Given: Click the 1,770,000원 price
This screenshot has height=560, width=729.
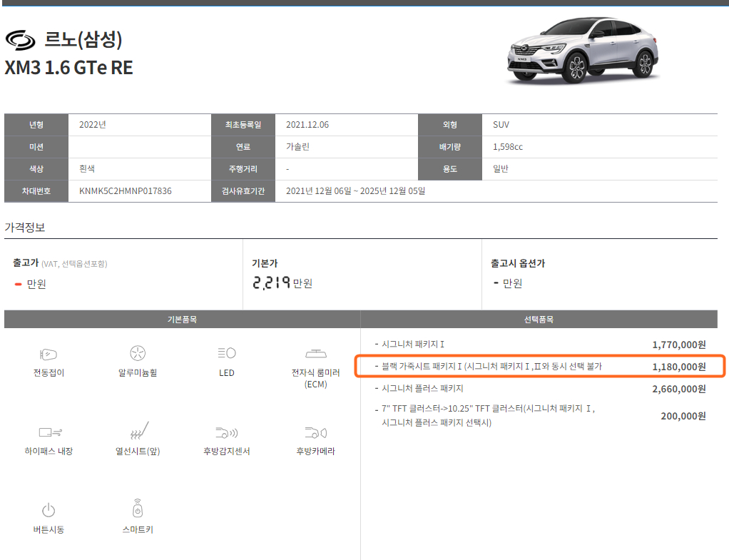Looking at the screenshot, I should [x=679, y=345].
